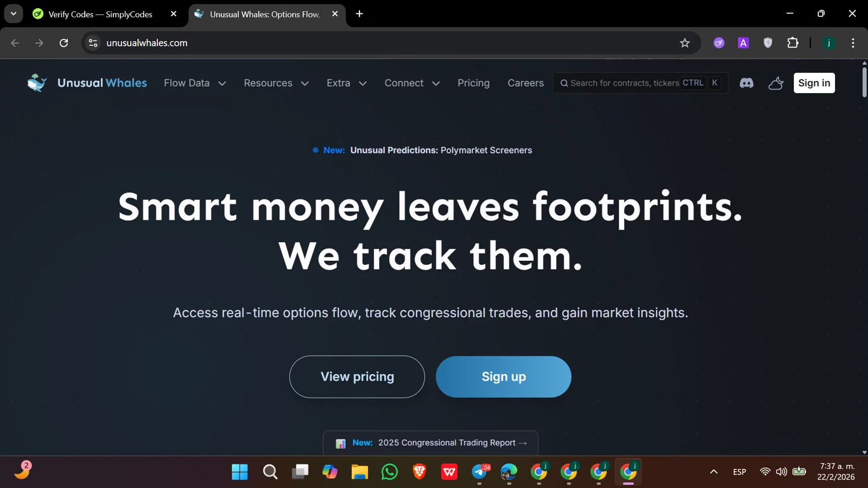Screen dimensions: 868x488
Task: Open the Discord icon in navbar
Action: point(746,83)
